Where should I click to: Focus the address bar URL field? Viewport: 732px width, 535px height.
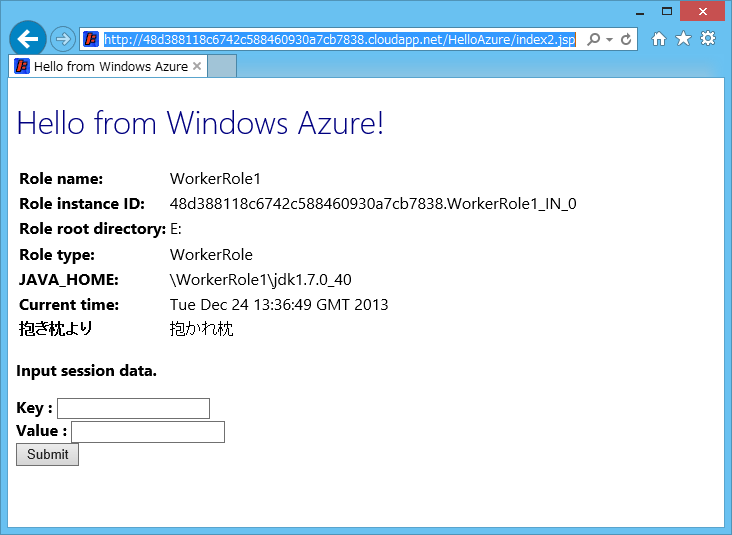[x=339, y=40]
